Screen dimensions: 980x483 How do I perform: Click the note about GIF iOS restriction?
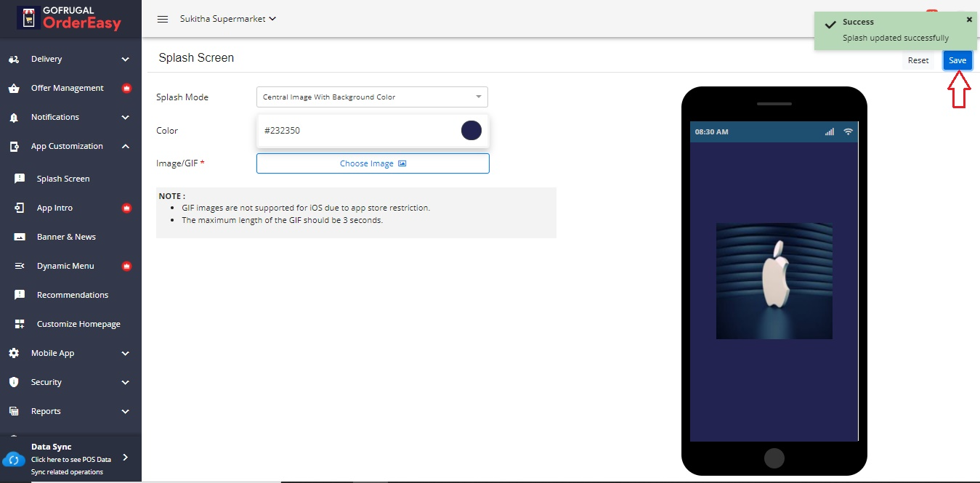(x=306, y=208)
